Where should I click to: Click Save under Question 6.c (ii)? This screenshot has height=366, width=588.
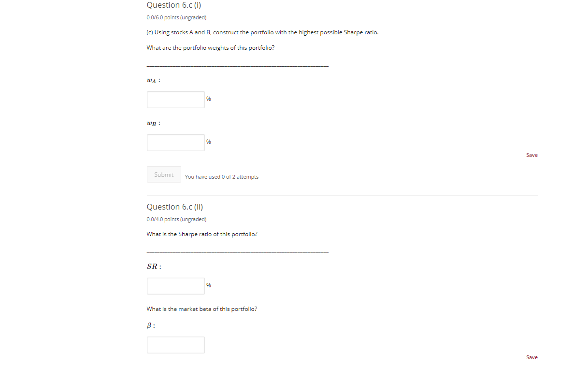pyautogui.click(x=531, y=357)
